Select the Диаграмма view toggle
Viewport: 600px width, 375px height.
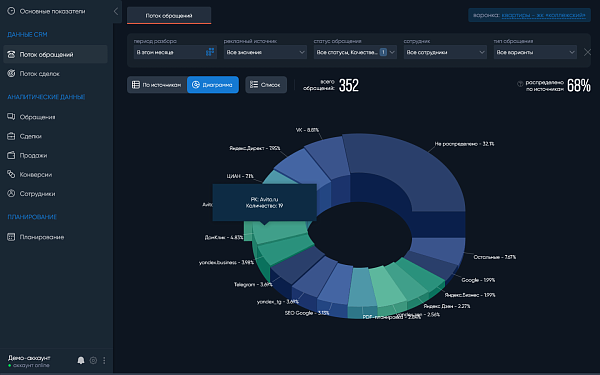213,85
